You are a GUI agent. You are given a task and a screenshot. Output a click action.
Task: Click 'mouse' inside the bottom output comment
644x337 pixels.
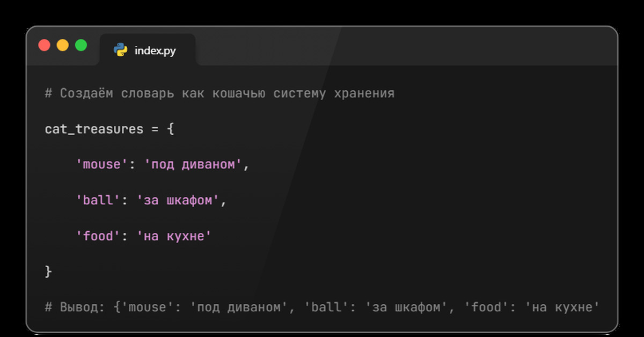coord(148,307)
